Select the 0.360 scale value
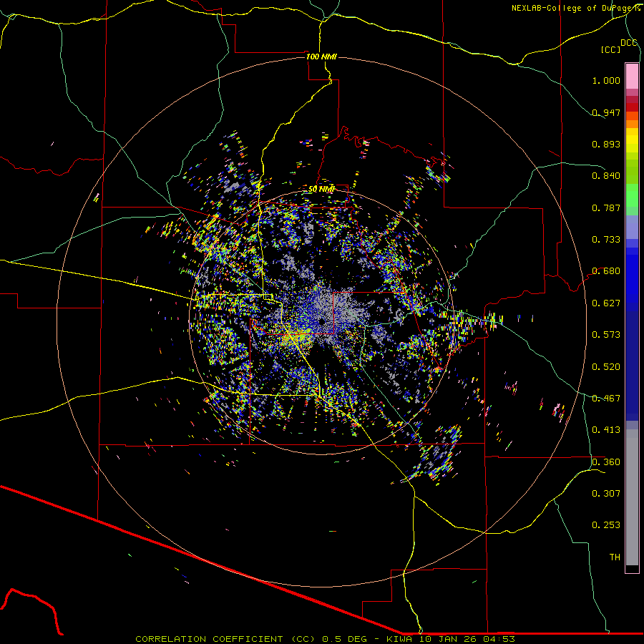 tap(606, 462)
